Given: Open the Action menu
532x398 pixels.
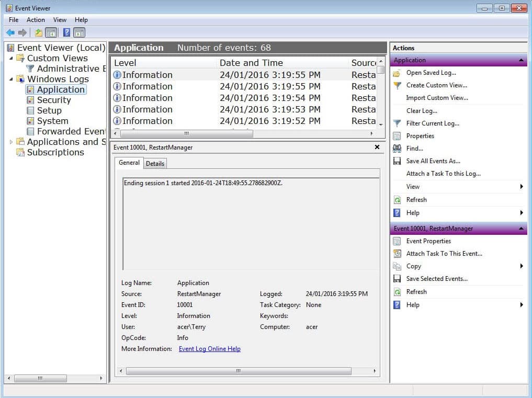Looking at the screenshot, I should pos(36,20).
